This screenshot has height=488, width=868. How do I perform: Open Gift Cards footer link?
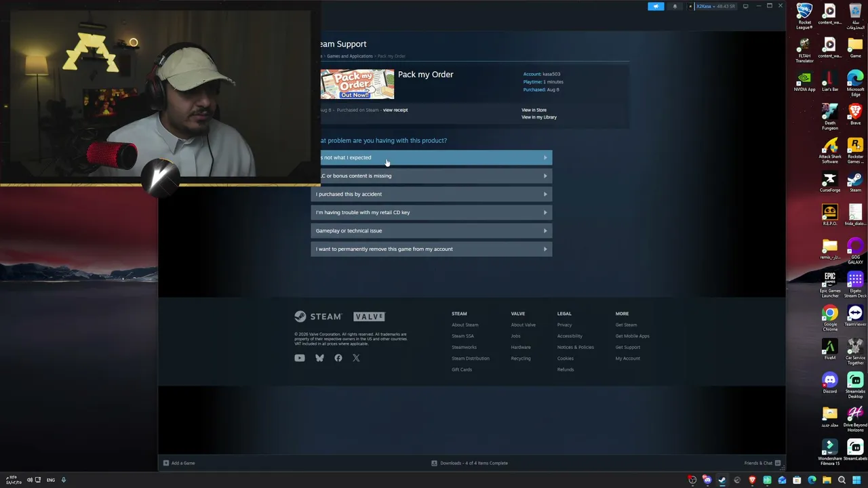[x=462, y=369]
